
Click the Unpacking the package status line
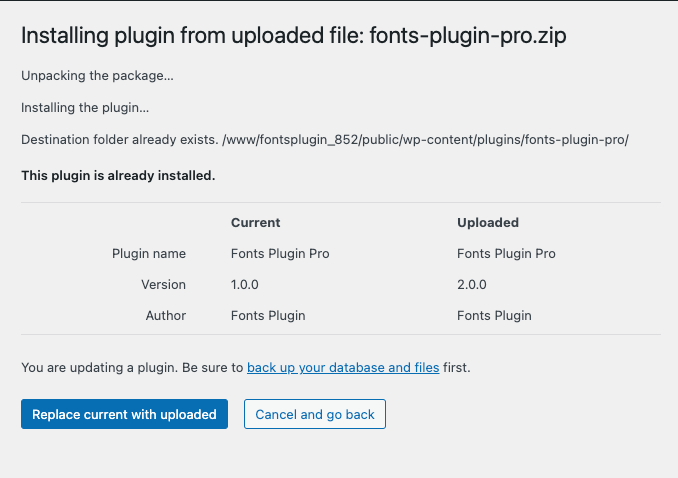coord(97,76)
